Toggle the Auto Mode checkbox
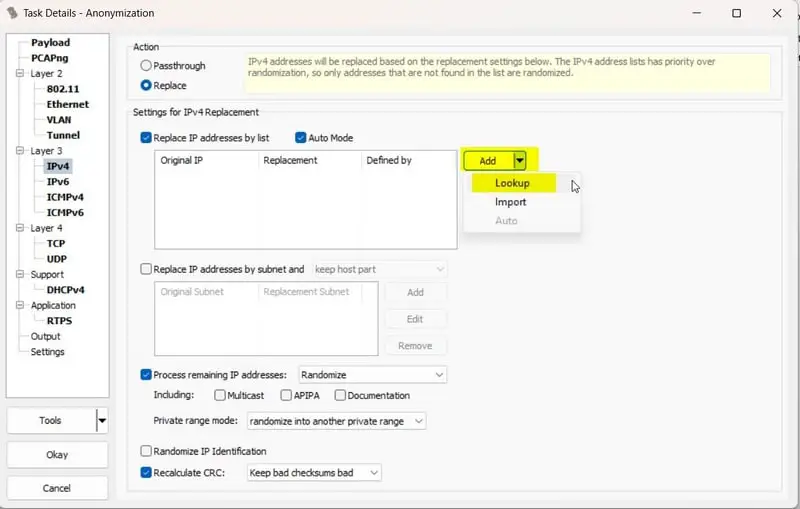Viewport: 800px width, 509px height. 301,138
